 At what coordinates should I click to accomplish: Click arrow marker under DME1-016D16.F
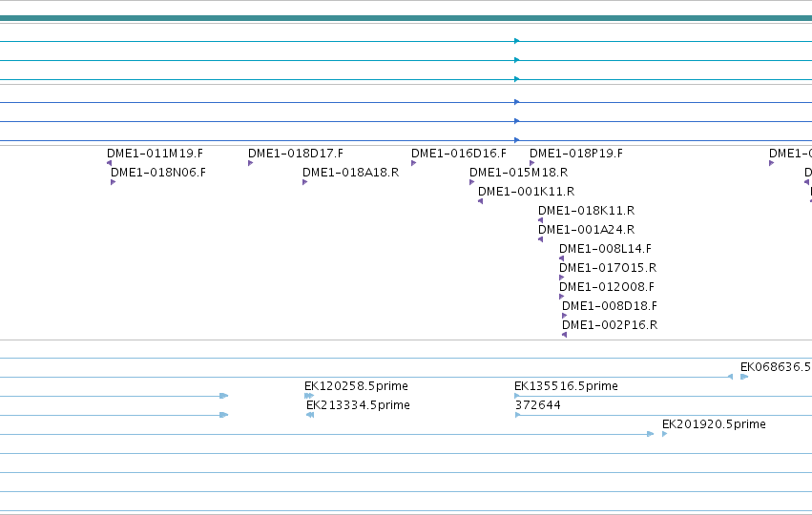[414, 163]
